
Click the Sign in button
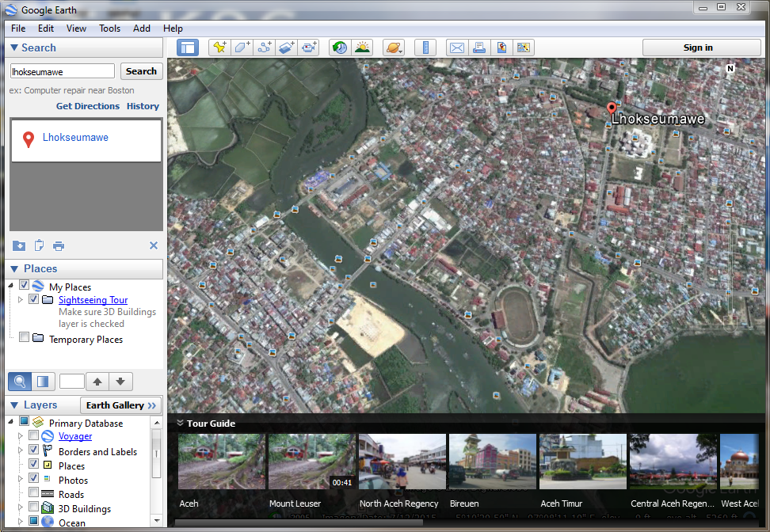[x=698, y=47]
